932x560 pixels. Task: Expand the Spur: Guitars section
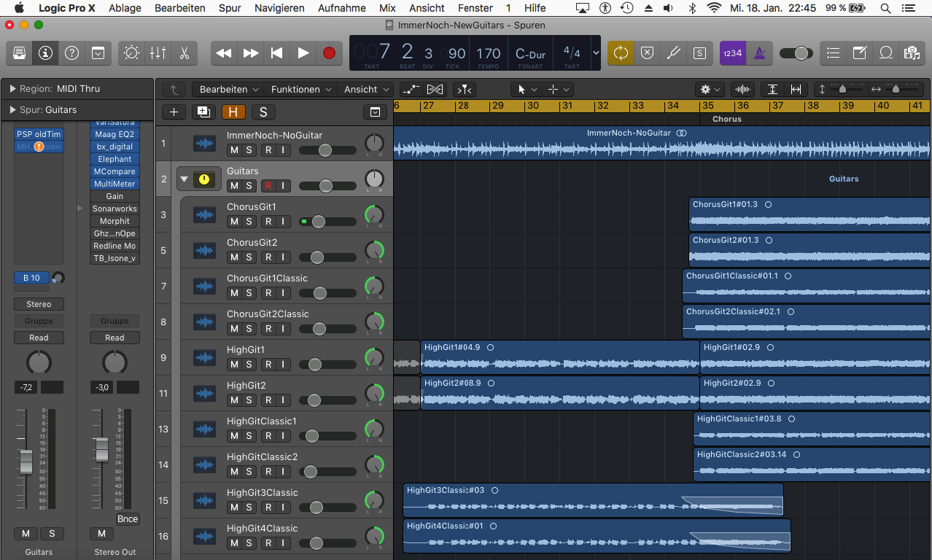point(13,110)
